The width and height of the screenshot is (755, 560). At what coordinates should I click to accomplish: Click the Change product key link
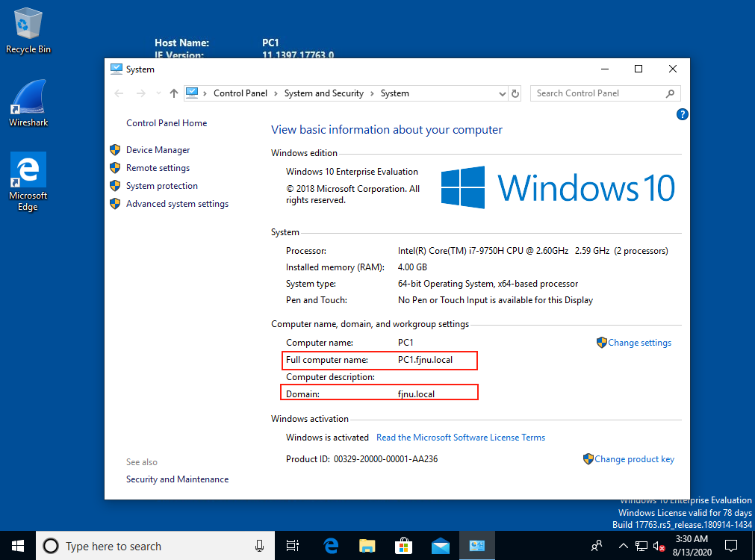(x=634, y=459)
